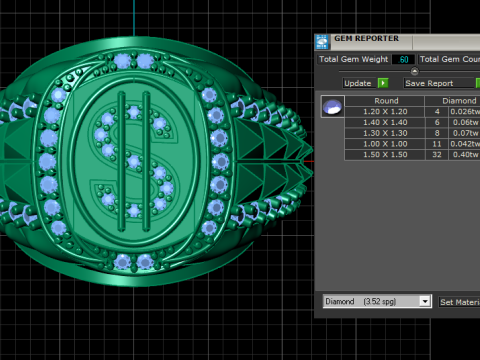Click the green arrow beside Update
Screen dimensions: 480x360
383,83
